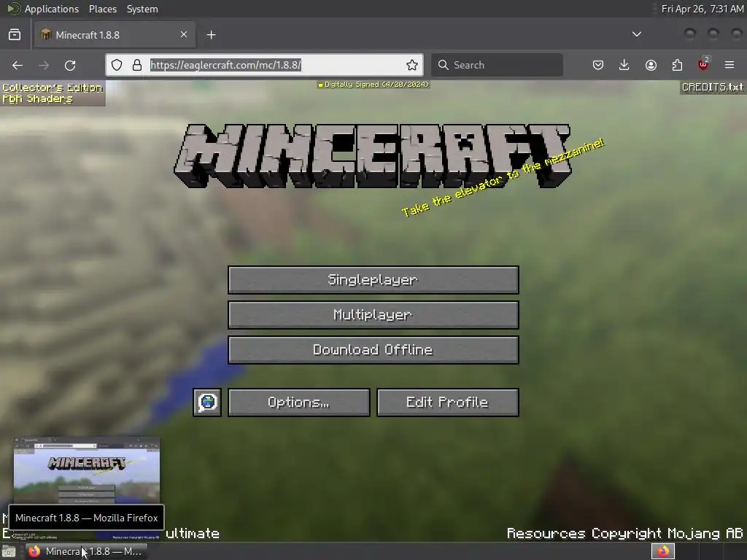The height and width of the screenshot is (560, 747).
Task: Open the System menu
Action: (x=142, y=9)
